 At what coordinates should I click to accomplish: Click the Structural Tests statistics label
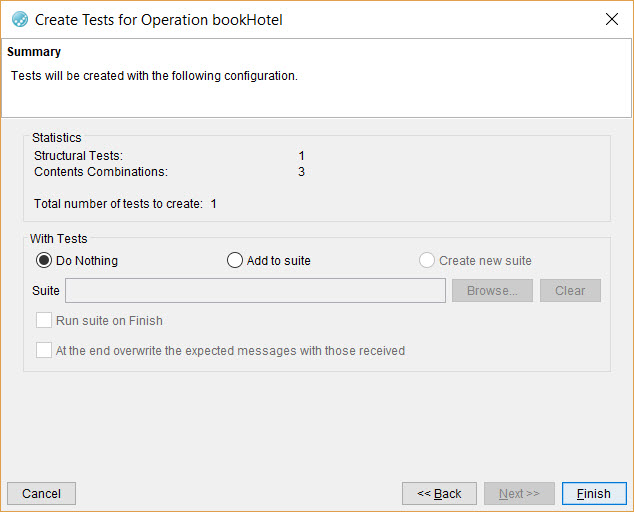point(78,156)
